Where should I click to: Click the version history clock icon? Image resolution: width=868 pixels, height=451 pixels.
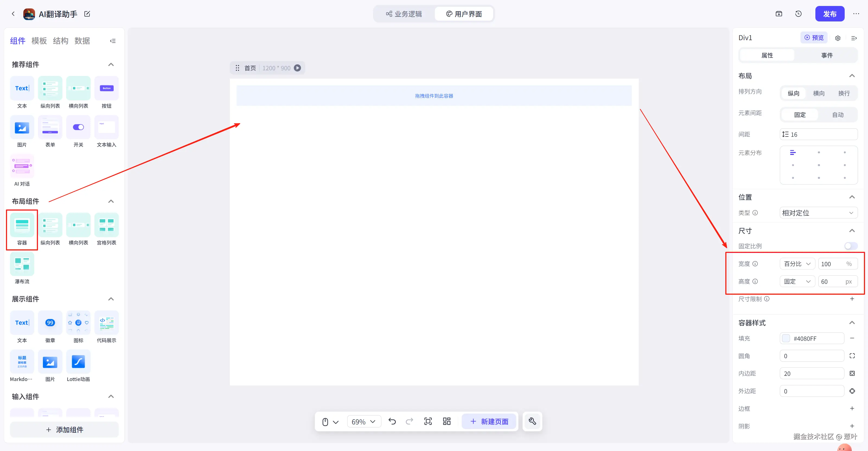coord(798,14)
